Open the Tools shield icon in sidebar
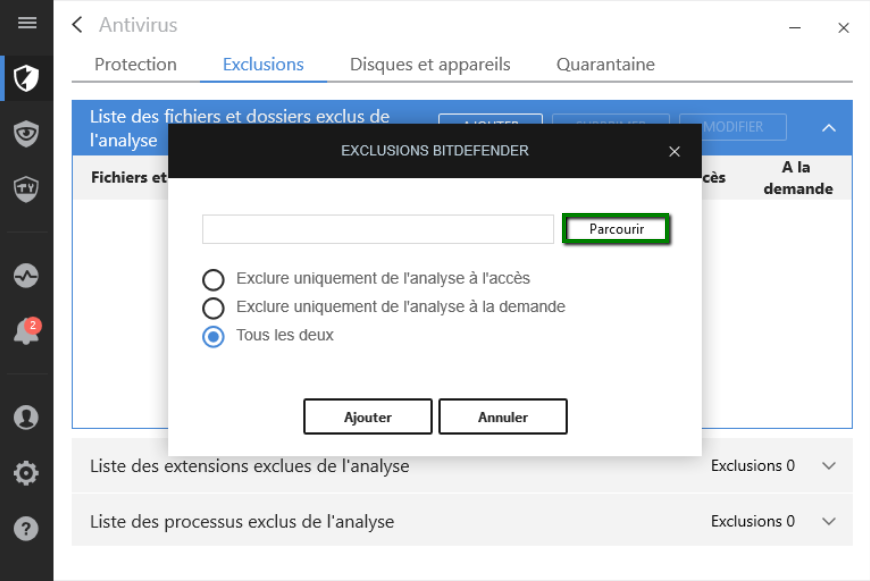Image resolution: width=870 pixels, height=581 pixels. tap(27, 187)
